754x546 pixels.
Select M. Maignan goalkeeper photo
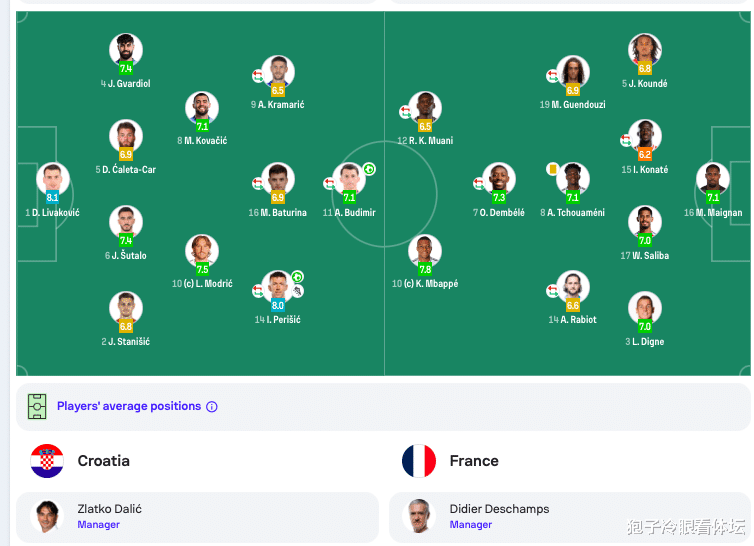713,178
